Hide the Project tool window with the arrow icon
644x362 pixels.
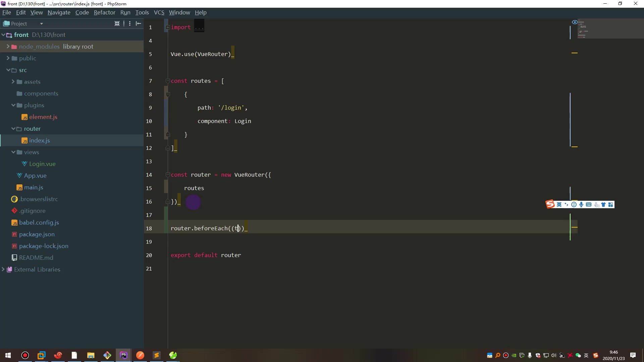pos(138,23)
